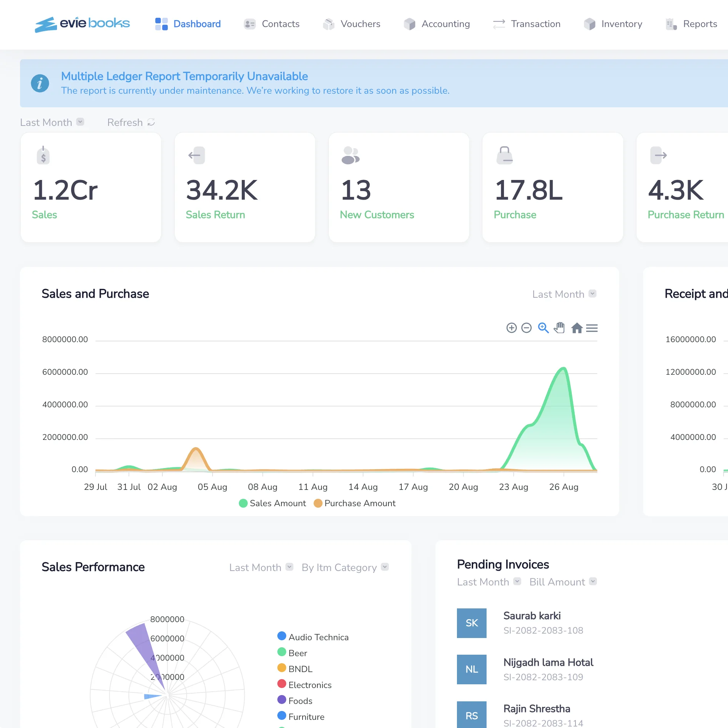728x728 pixels.
Task: Click the refresh arrows icon
Action: click(151, 122)
